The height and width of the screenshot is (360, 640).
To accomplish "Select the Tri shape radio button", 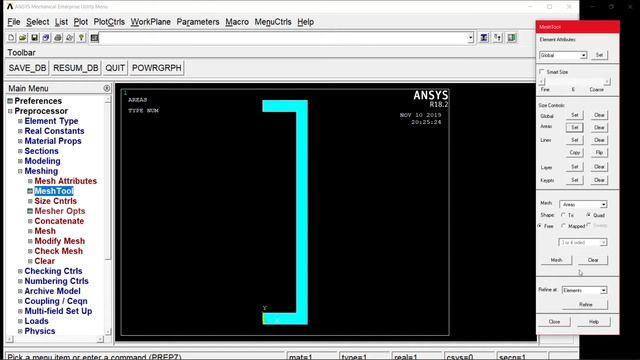I will (x=563, y=215).
